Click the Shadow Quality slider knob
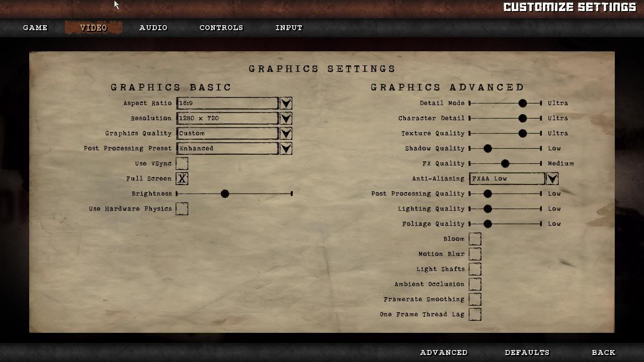Image resolution: width=644 pixels, height=362 pixels. (488, 148)
